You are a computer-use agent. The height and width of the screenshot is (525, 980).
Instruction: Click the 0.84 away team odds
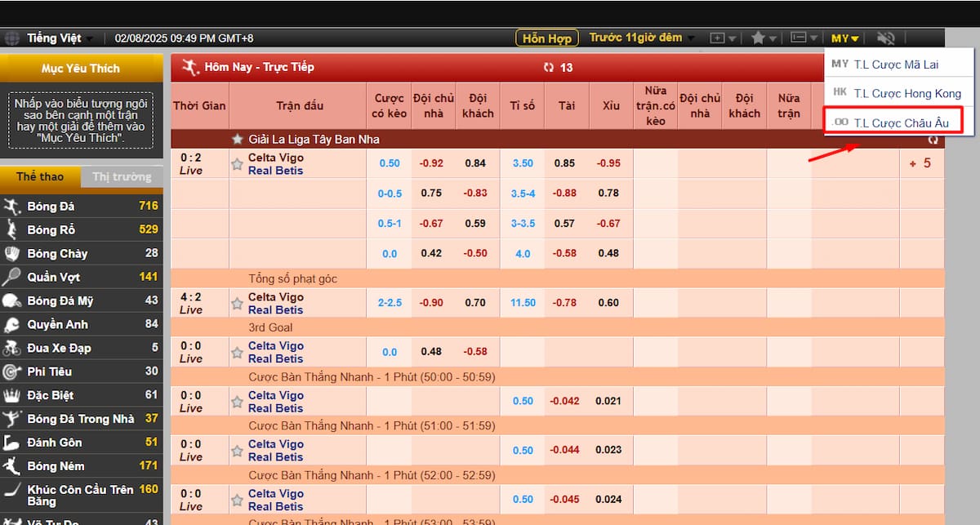[475, 163]
